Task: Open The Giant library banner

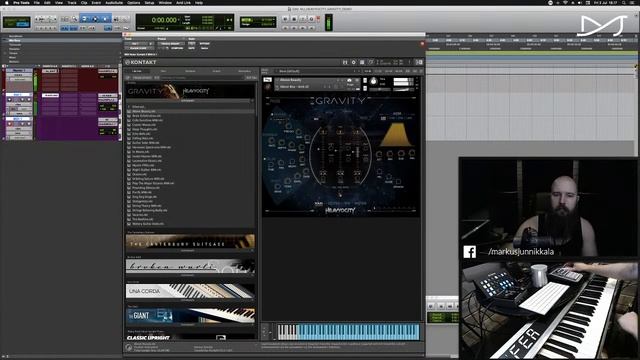Action: (190, 316)
